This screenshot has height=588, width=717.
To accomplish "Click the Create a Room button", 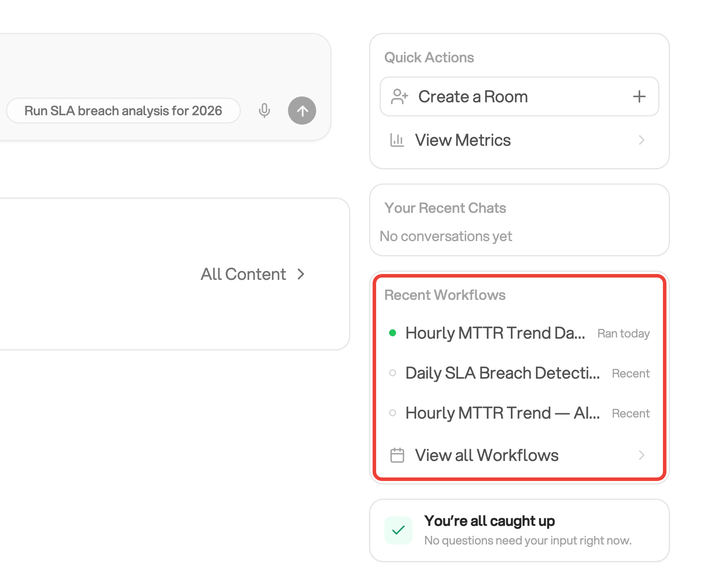I will click(x=520, y=96).
